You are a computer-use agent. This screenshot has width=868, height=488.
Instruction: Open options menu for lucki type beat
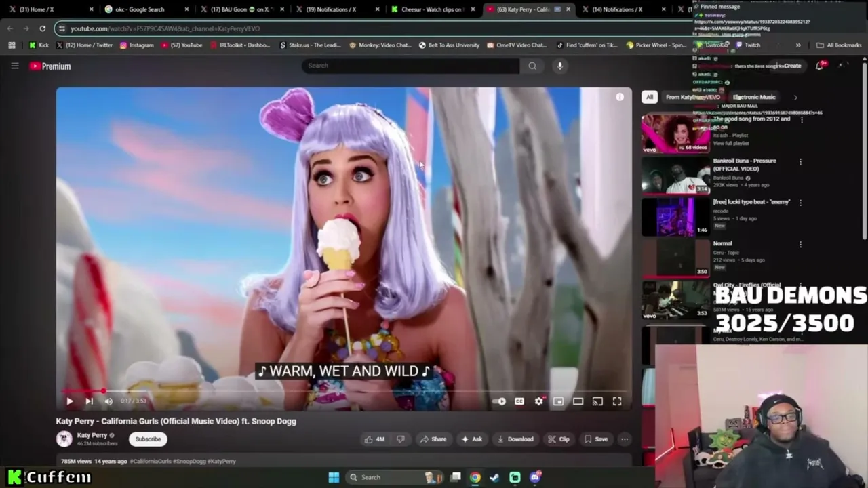pos(800,203)
